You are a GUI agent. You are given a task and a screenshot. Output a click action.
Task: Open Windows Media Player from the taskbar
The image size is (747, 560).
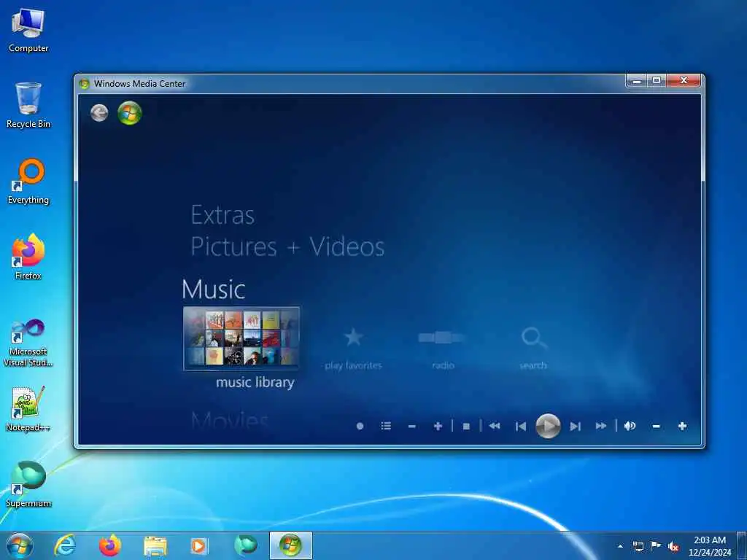199,545
